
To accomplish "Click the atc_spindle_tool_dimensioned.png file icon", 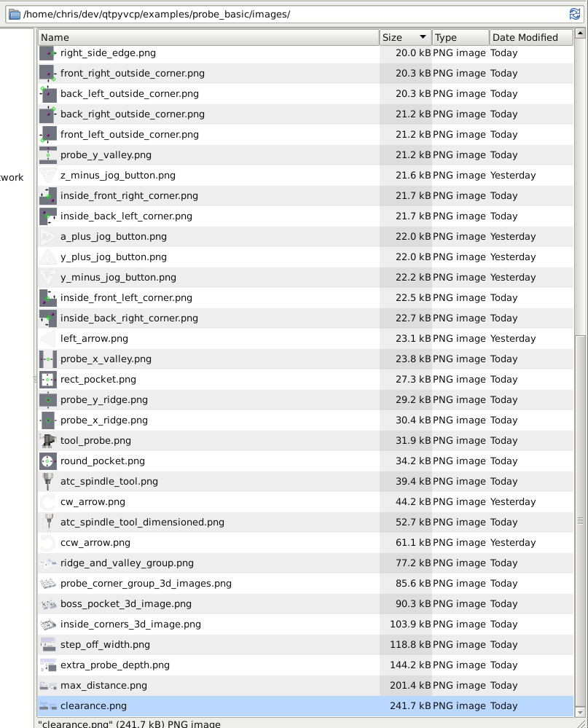I will (x=48, y=522).
